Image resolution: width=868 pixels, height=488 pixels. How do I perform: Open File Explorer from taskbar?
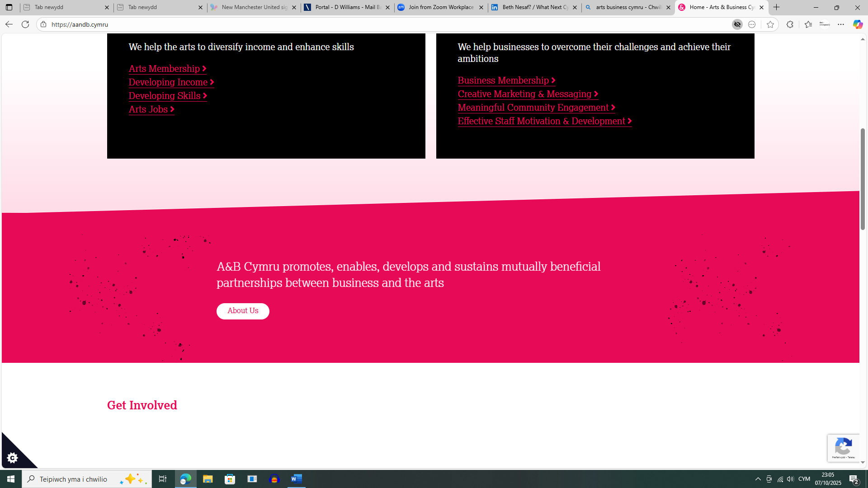point(208,479)
